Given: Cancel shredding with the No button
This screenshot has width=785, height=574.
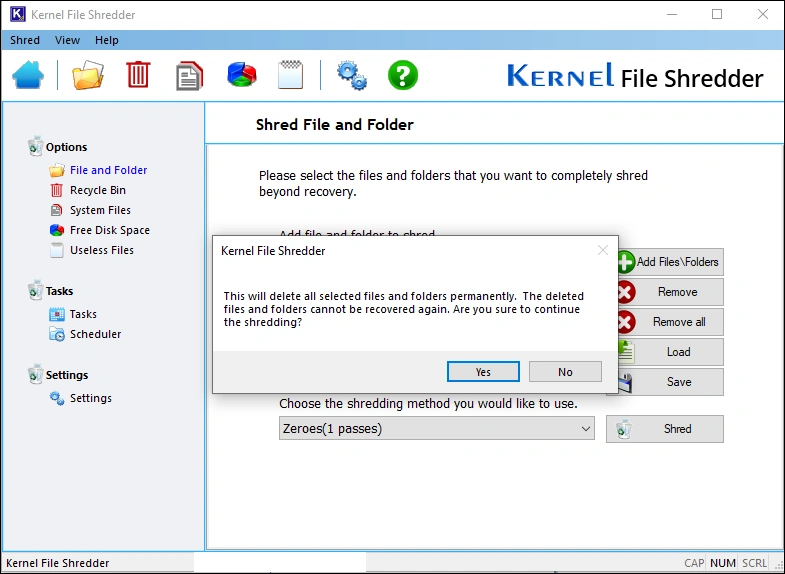Looking at the screenshot, I should coord(565,372).
